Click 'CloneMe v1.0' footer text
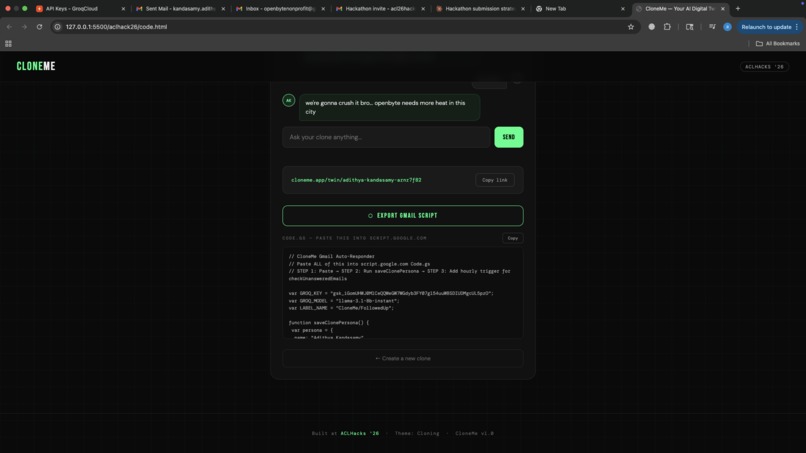The height and width of the screenshot is (453, 806). [x=474, y=433]
